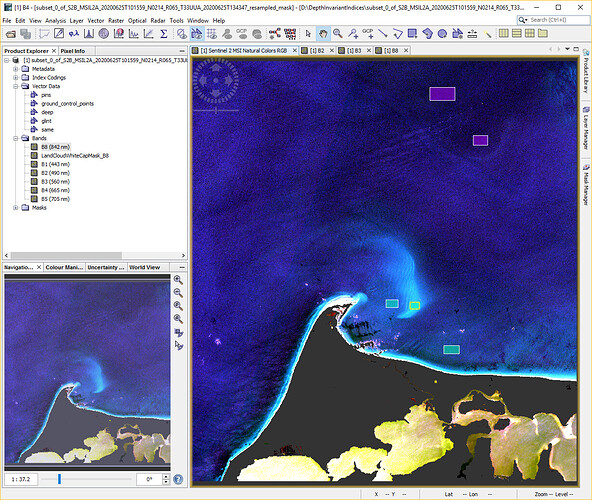The height and width of the screenshot is (500, 592).
Task: Collapse the product root node
Action: tap(6, 60)
